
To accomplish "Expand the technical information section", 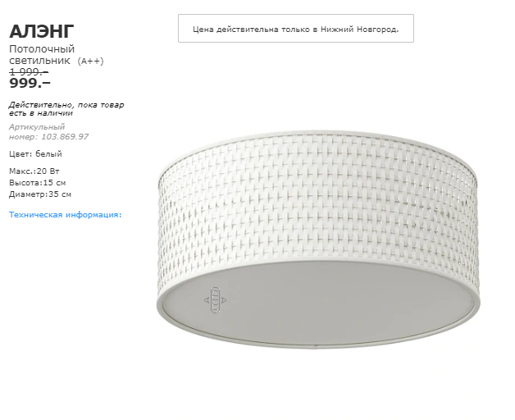I will (65, 215).
